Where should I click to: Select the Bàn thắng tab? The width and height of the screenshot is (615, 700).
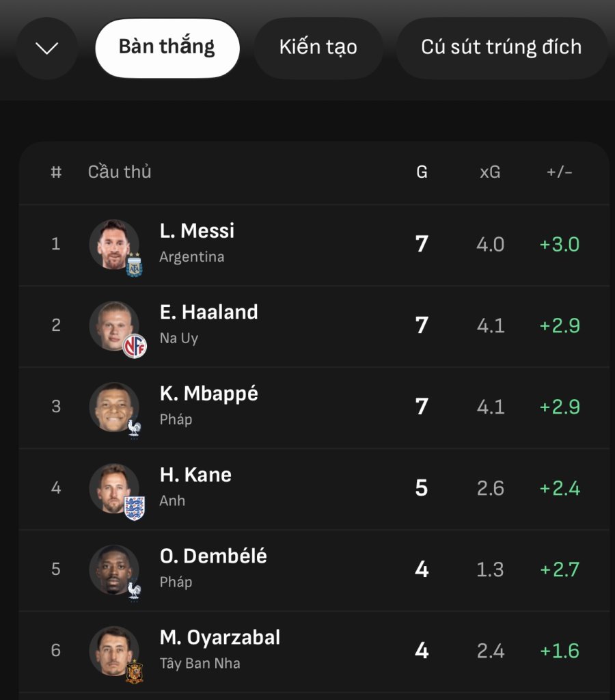click(167, 48)
